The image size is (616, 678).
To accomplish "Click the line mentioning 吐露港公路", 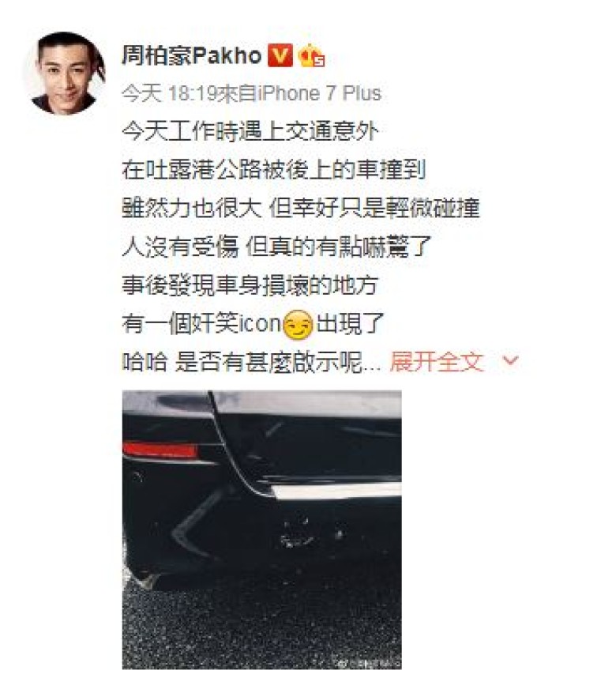I will (x=274, y=170).
